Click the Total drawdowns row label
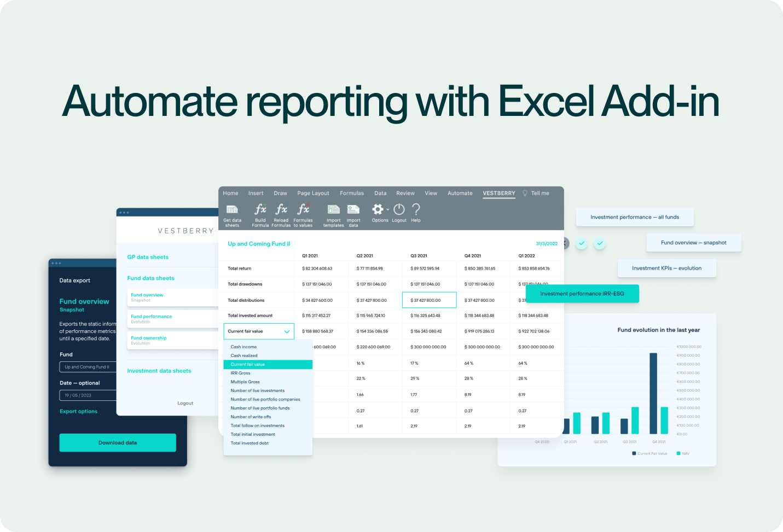The image size is (783, 532). [x=245, y=284]
